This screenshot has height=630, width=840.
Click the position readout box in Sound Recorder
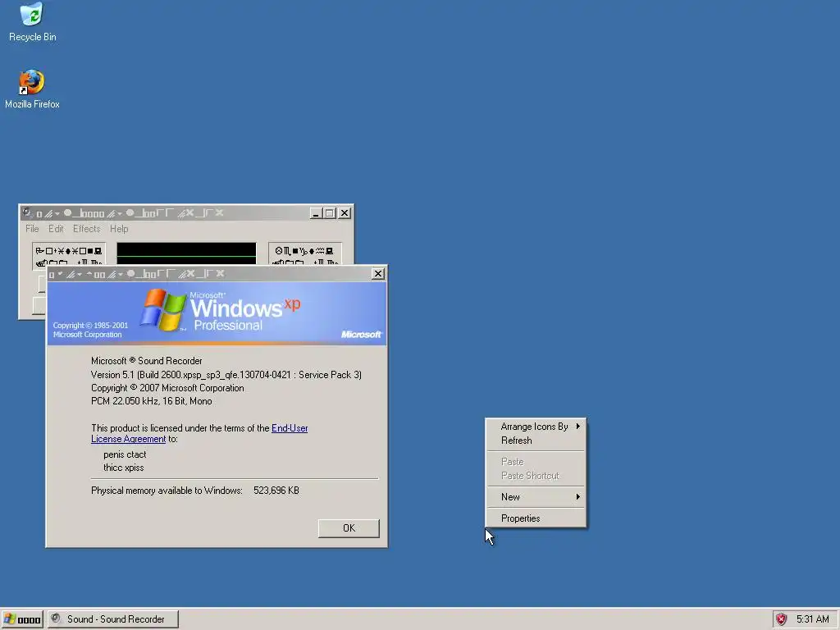pos(69,254)
